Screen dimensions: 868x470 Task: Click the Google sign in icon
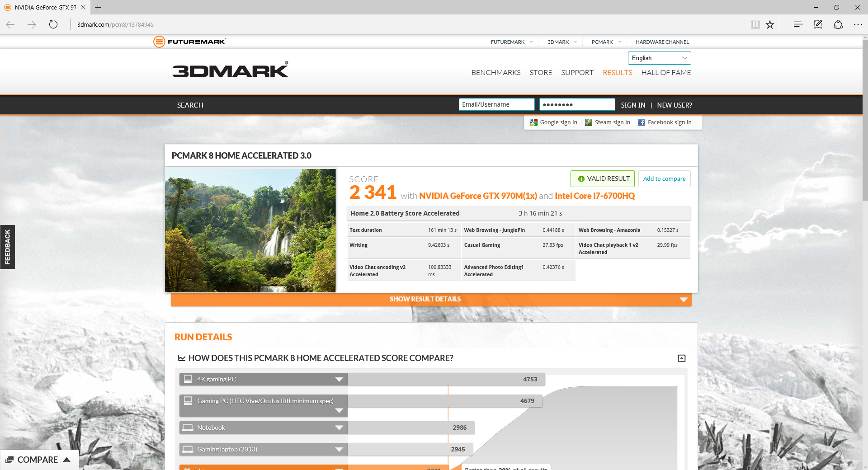(534, 122)
